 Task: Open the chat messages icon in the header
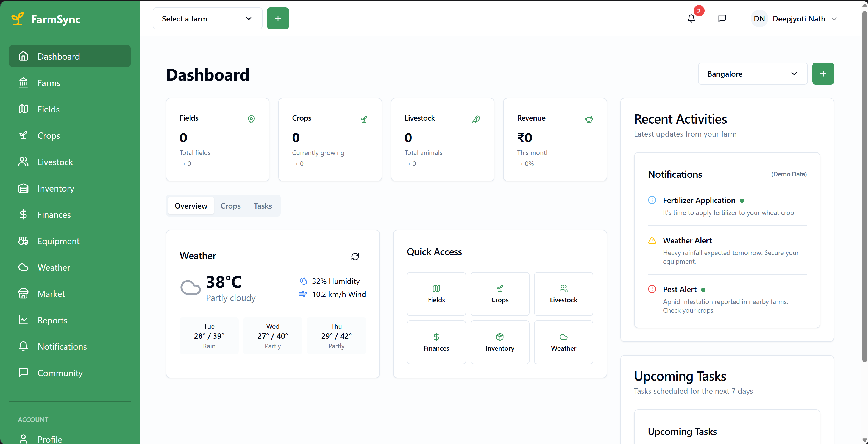point(722,18)
